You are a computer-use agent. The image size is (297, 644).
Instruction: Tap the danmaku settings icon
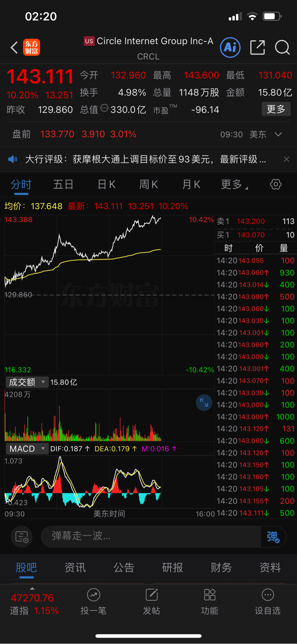(x=22, y=537)
